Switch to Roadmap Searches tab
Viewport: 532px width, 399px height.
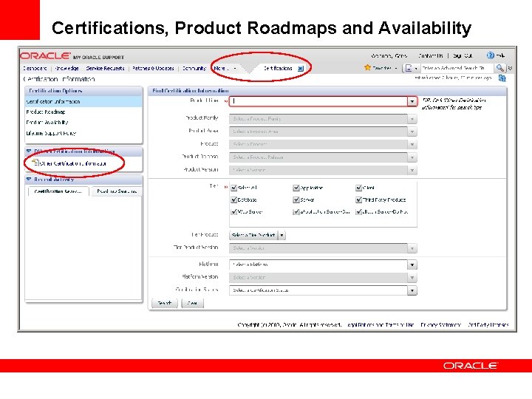pyautogui.click(x=117, y=191)
